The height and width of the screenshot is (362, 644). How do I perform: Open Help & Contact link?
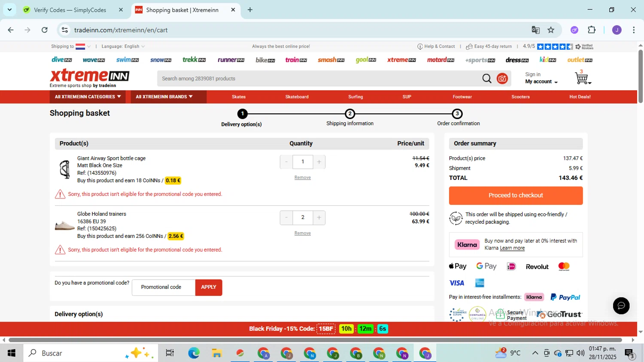point(436,46)
